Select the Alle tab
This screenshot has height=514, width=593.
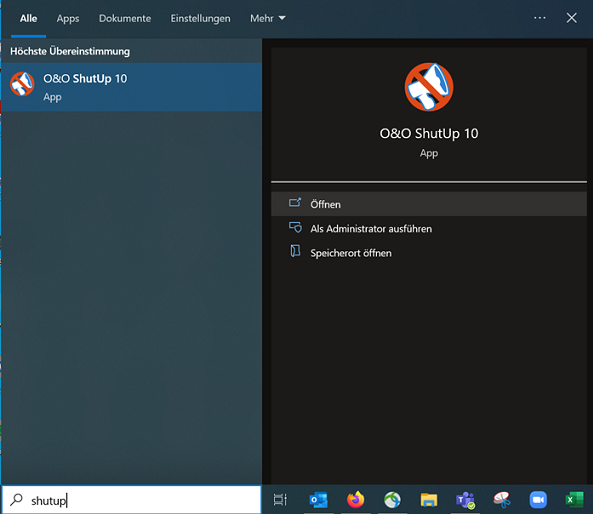coord(29,18)
